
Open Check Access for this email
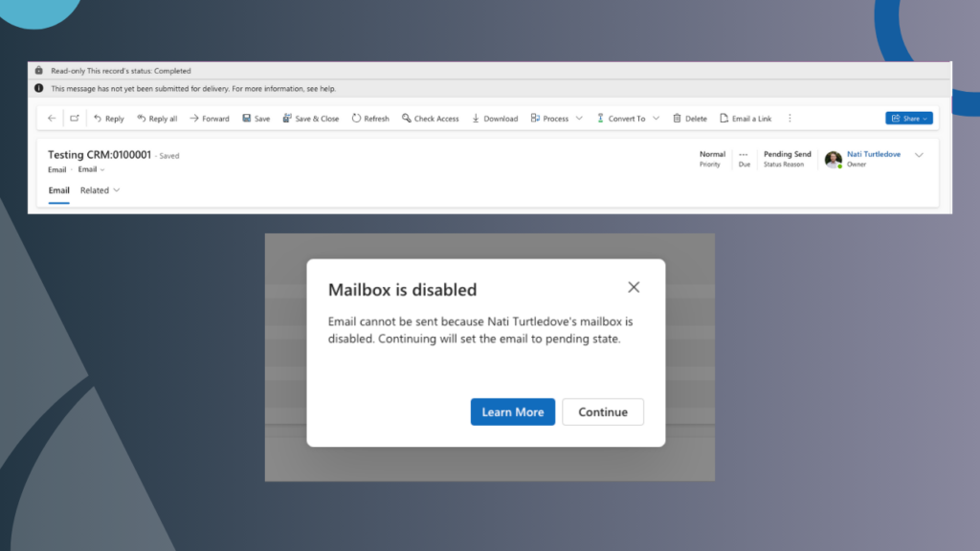click(x=430, y=118)
